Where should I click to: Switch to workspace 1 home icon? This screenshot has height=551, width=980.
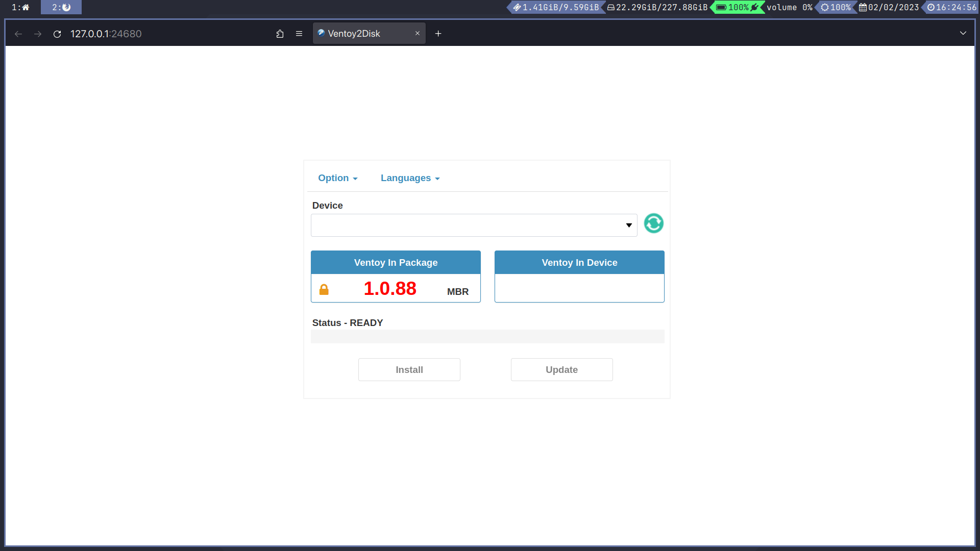click(20, 7)
